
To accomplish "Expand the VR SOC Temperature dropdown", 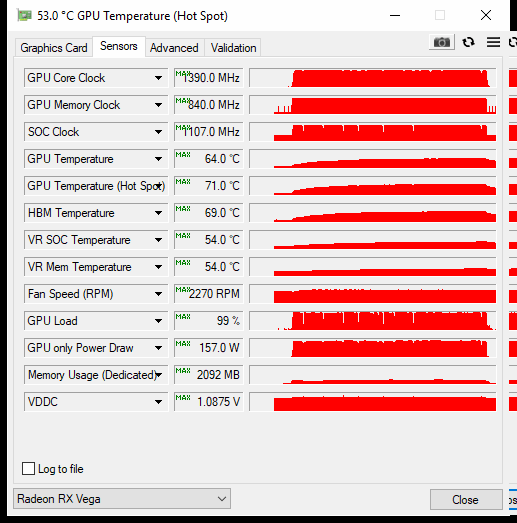I will [158, 240].
